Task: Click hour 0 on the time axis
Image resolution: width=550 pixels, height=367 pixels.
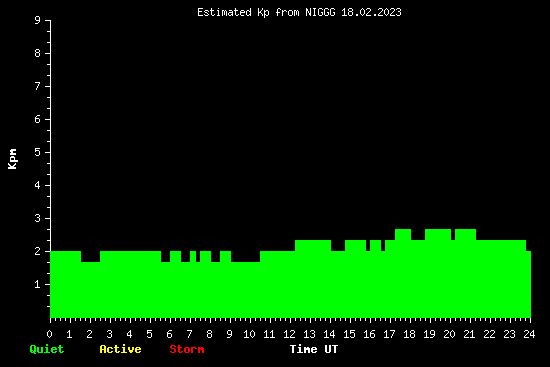Action: tap(49, 334)
